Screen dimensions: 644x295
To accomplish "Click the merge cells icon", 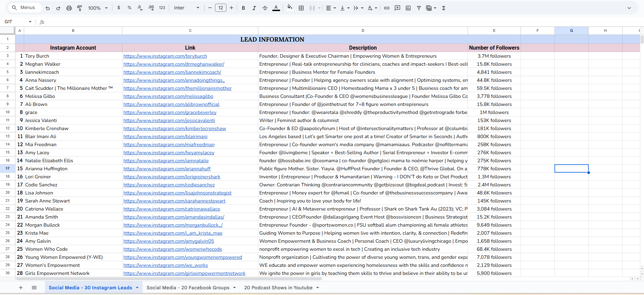I will pos(312,8).
